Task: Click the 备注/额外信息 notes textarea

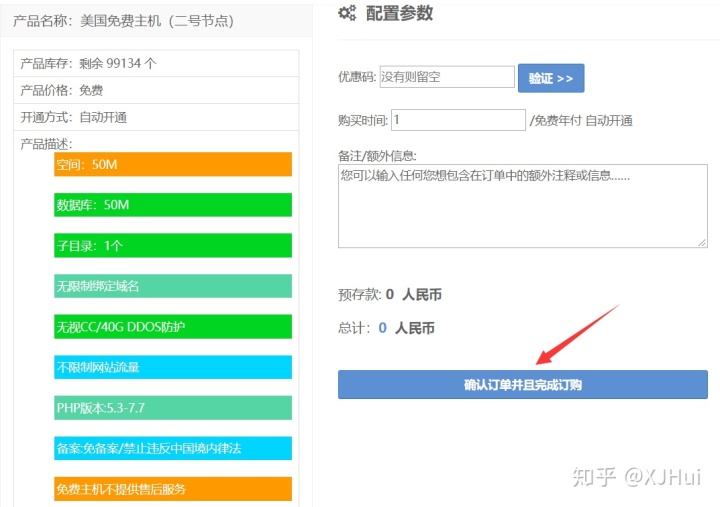Action: 523,206
